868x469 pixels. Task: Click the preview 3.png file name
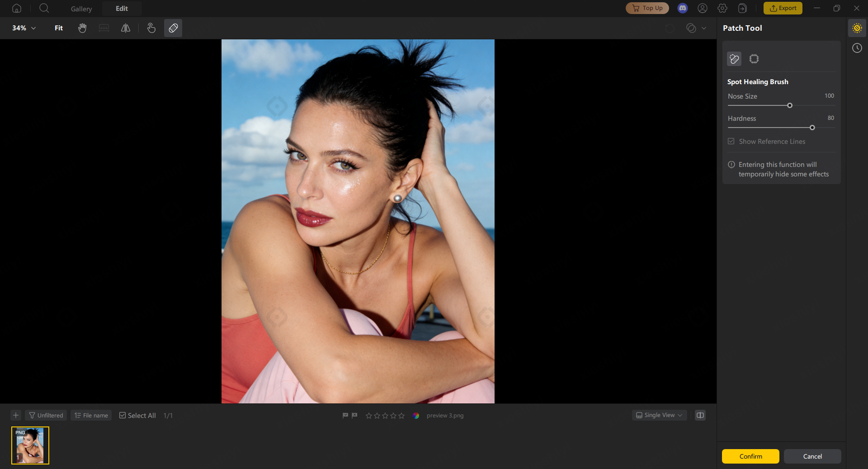[445, 416]
